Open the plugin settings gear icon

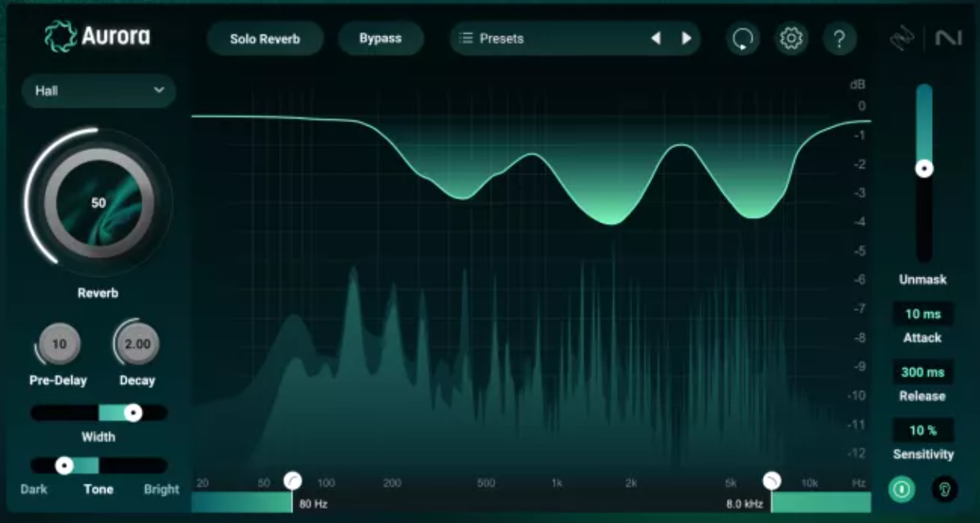[x=791, y=39]
